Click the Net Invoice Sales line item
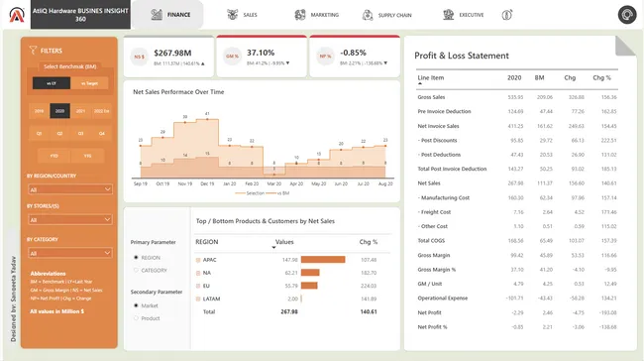The image size is (644, 361). click(x=438, y=126)
